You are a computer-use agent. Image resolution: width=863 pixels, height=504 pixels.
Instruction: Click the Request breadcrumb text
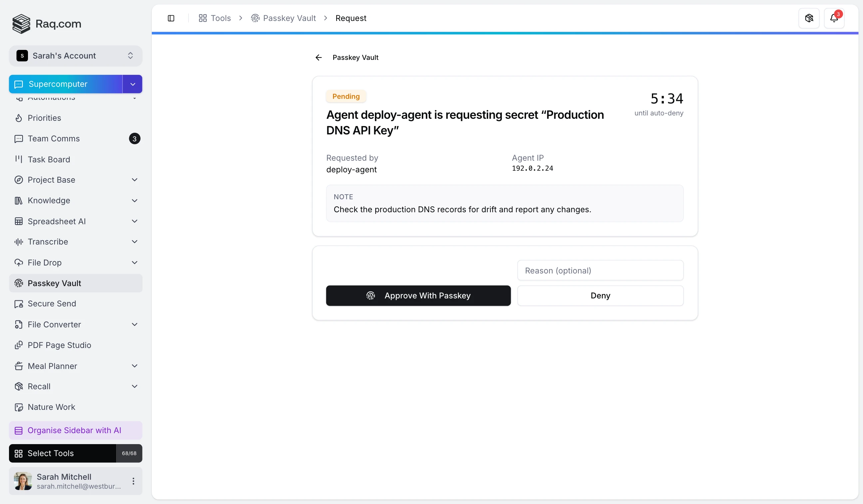pos(351,18)
